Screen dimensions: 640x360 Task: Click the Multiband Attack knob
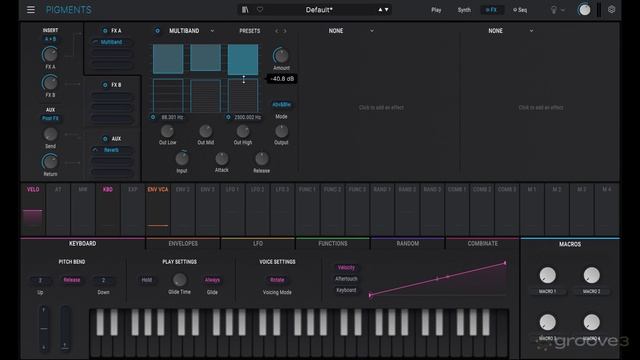click(222, 158)
